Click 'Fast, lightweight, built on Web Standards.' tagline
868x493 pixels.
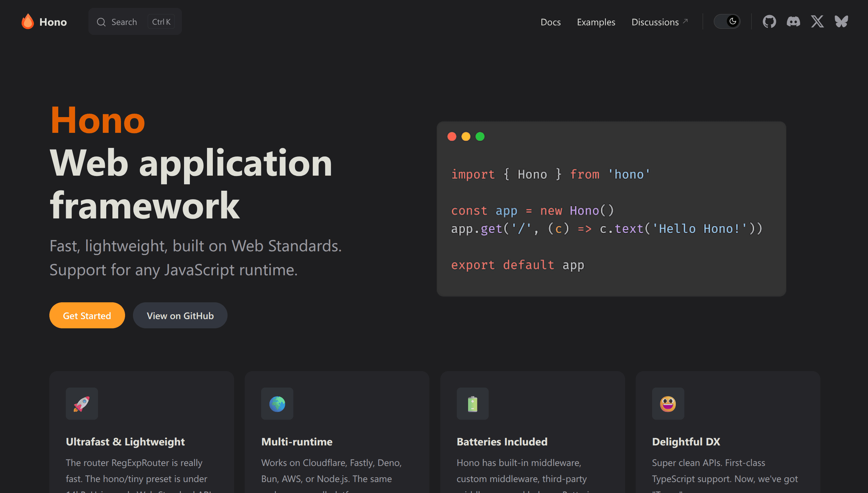click(x=196, y=246)
